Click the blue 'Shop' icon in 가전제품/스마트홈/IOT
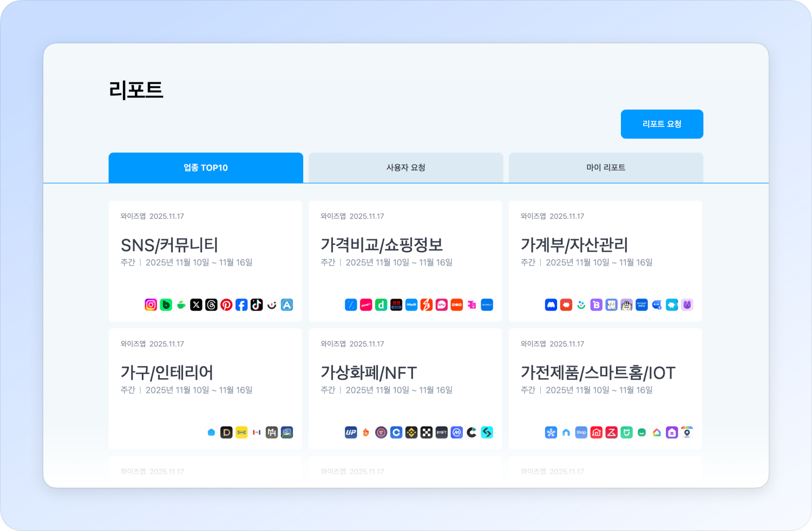The image size is (812, 531). 581,432
